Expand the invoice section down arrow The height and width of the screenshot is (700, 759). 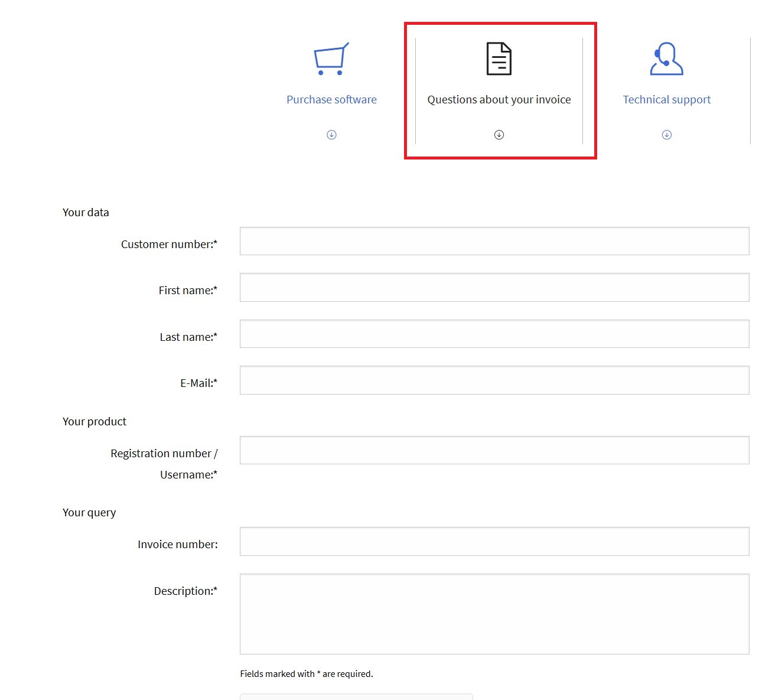pyautogui.click(x=499, y=135)
